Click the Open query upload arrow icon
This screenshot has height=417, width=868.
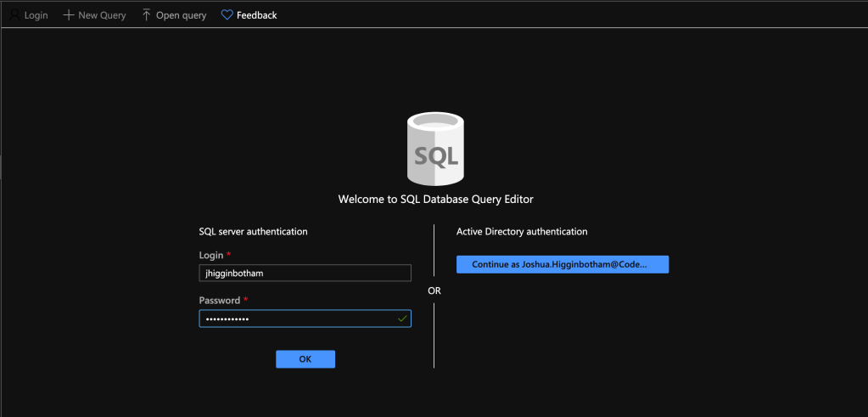point(147,15)
